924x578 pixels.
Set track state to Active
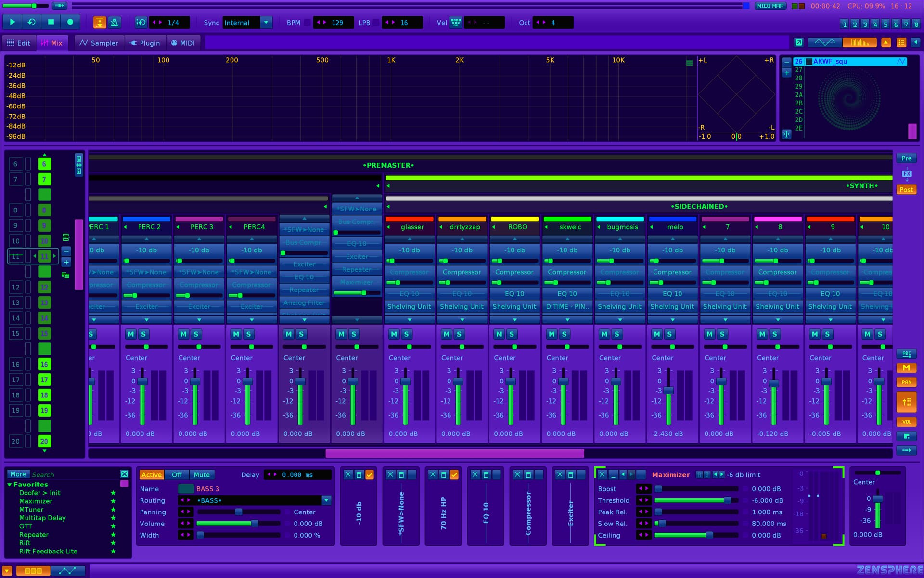pyautogui.click(x=151, y=474)
